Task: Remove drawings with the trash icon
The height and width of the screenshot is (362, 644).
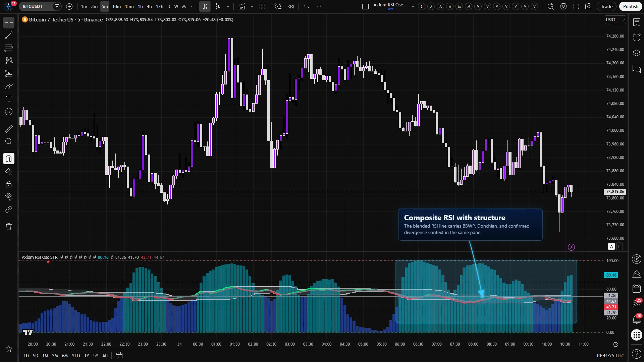Action: (x=9, y=227)
